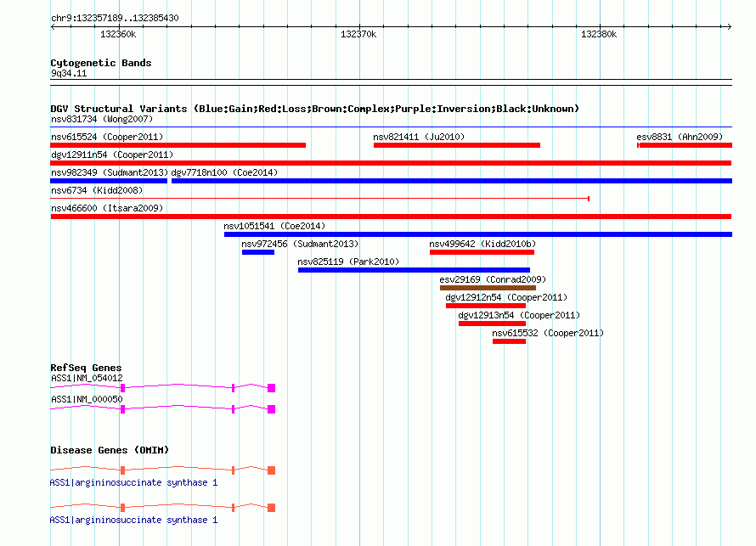
Task: Click the blue nsv825119 gain bar
Action: point(414,270)
